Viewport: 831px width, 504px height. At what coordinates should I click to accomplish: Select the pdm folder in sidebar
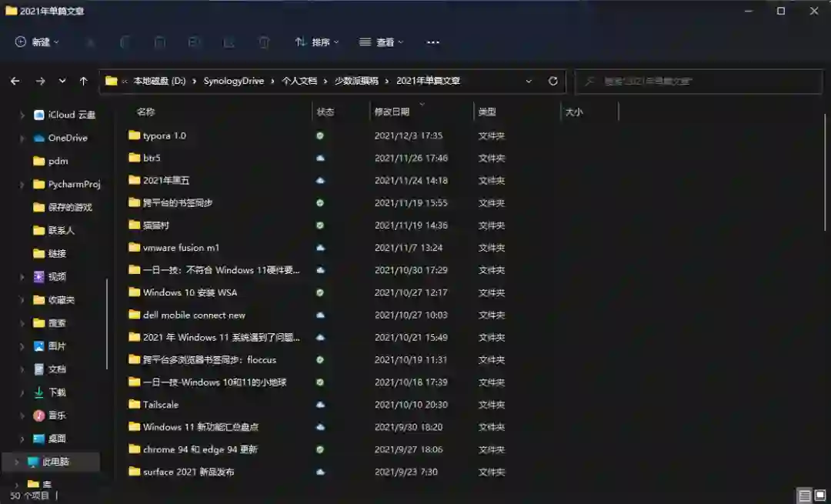[51, 161]
